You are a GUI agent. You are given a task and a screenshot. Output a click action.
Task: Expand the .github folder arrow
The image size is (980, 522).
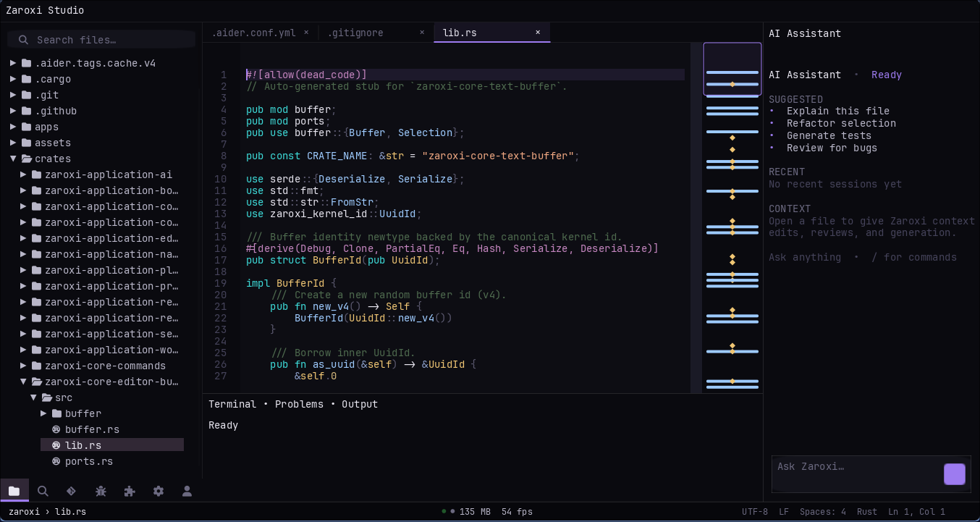[13, 111]
